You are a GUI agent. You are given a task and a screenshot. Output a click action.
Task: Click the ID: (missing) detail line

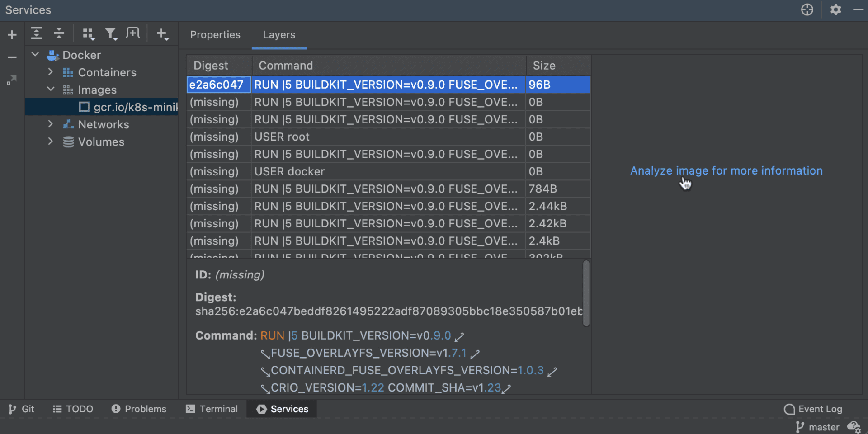[x=230, y=275]
